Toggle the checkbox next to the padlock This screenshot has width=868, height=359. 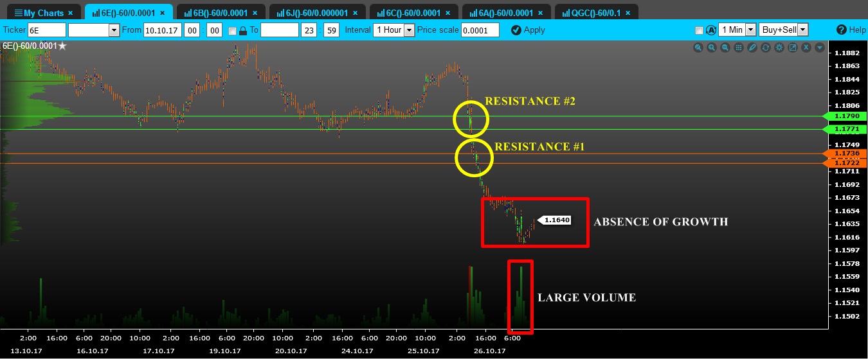point(233,30)
